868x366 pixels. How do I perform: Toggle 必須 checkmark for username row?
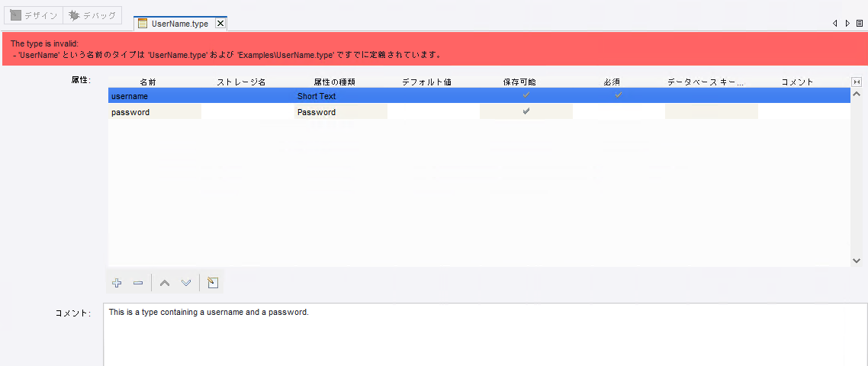tap(619, 95)
